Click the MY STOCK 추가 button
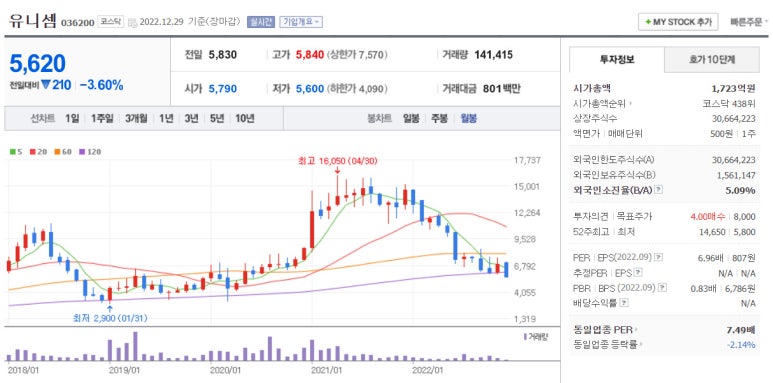The image size is (773, 383). (678, 22)
